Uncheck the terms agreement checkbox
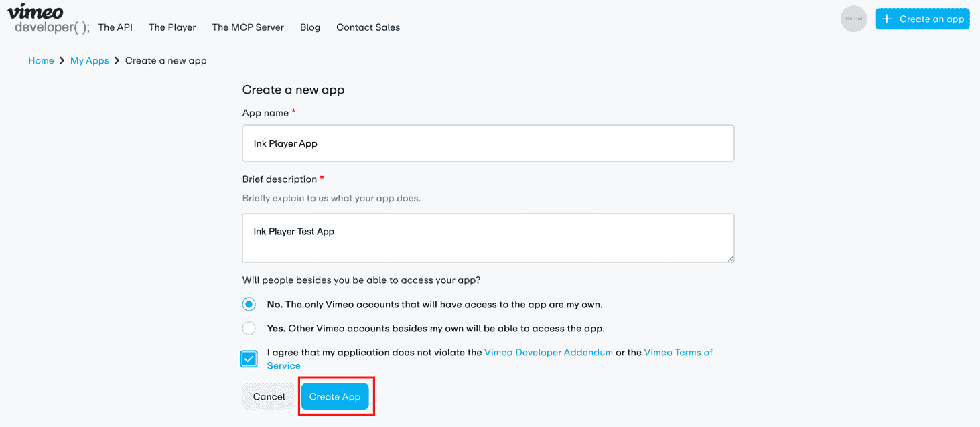Screen dimensions: 980x427 click(249, 359)
